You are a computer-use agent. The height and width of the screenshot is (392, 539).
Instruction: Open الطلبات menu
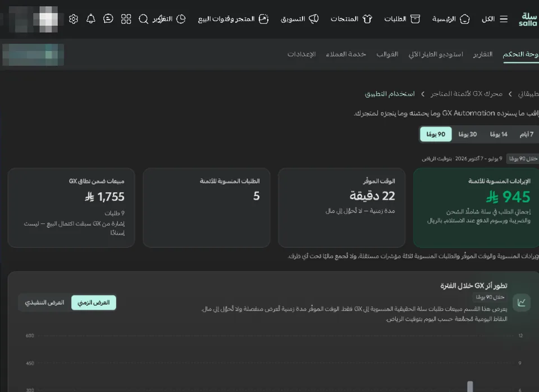coord(402,19)
